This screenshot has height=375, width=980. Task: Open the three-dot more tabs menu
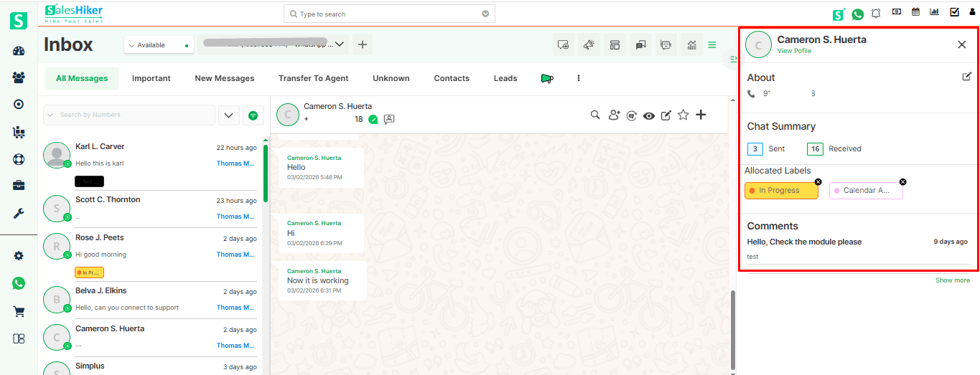[x=579, y=78]
